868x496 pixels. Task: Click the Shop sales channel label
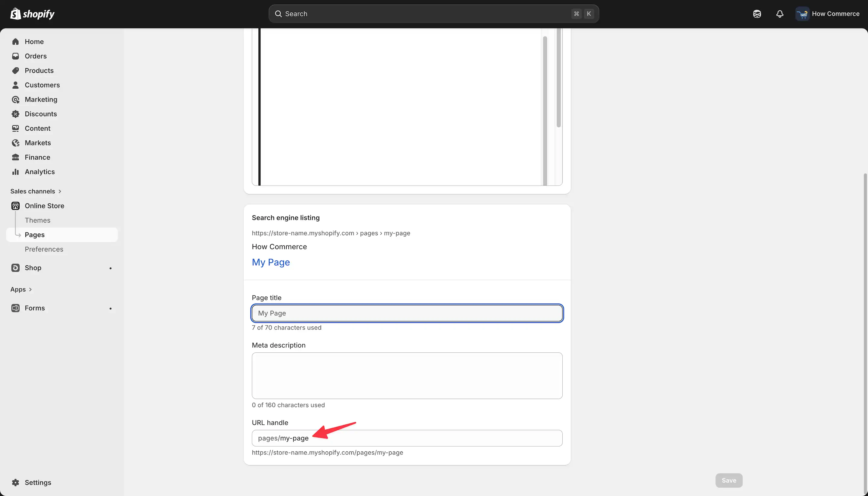click(x=33, y=268)
